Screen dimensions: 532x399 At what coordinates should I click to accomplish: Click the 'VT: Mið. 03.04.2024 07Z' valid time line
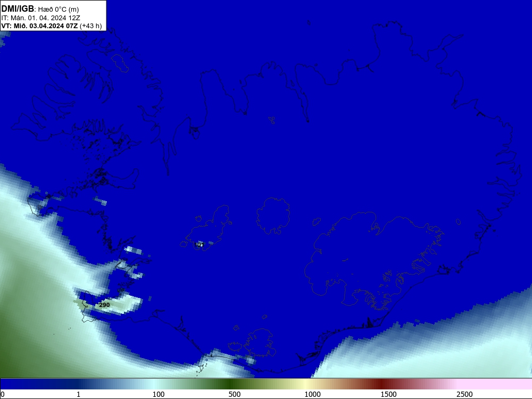click(x=52, y=26)
